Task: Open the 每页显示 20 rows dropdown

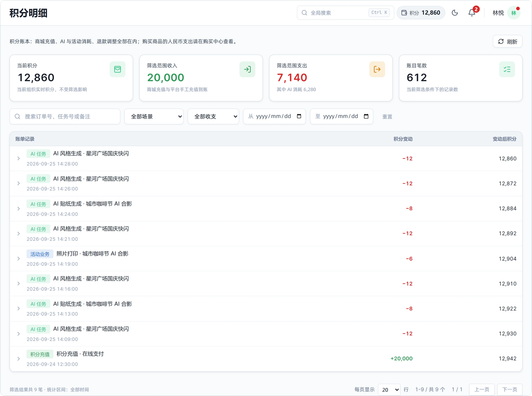Action: (x=389, y=390)
